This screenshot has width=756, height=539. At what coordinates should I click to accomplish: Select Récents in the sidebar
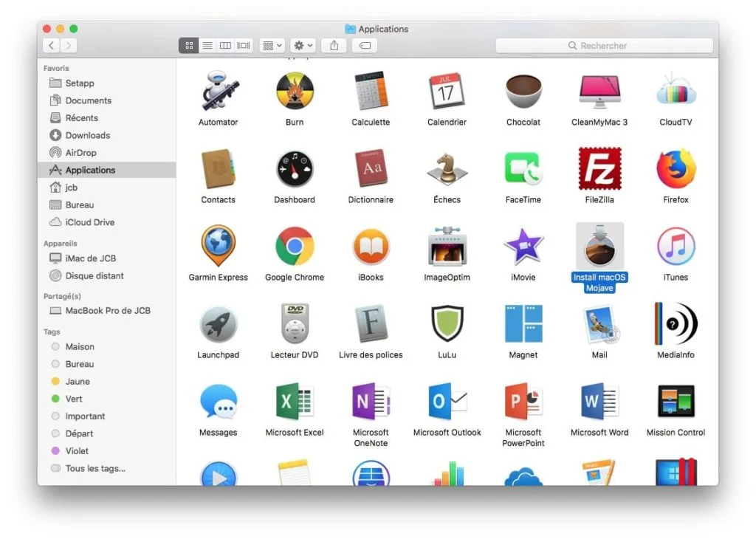tap(107, 117)
